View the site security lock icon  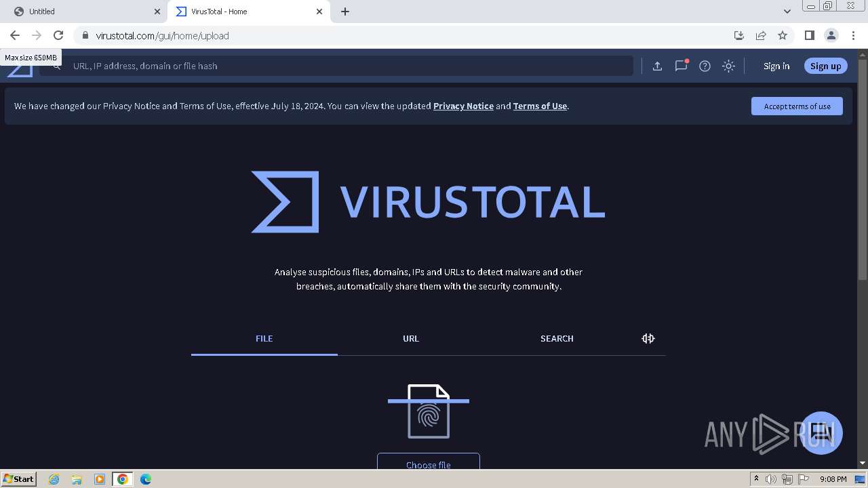pos(85,35)
